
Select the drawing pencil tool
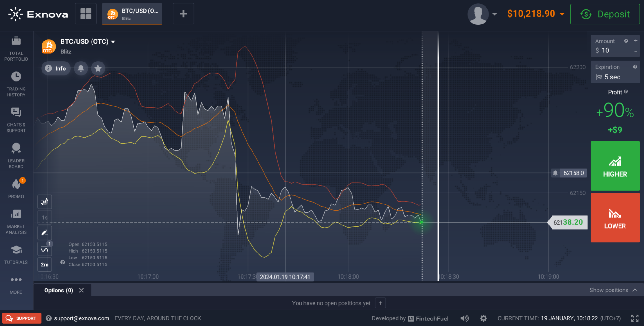[x=45, y=233]
